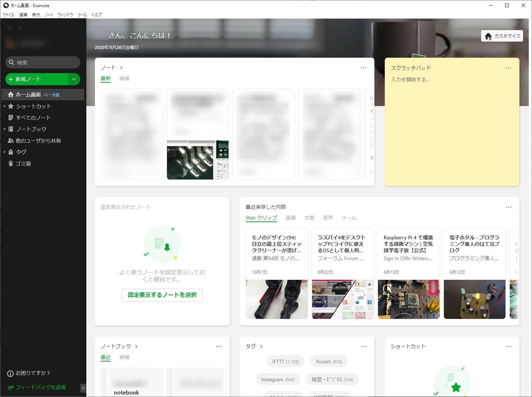Click into the scratch pad text area

(x=452, y=129)
